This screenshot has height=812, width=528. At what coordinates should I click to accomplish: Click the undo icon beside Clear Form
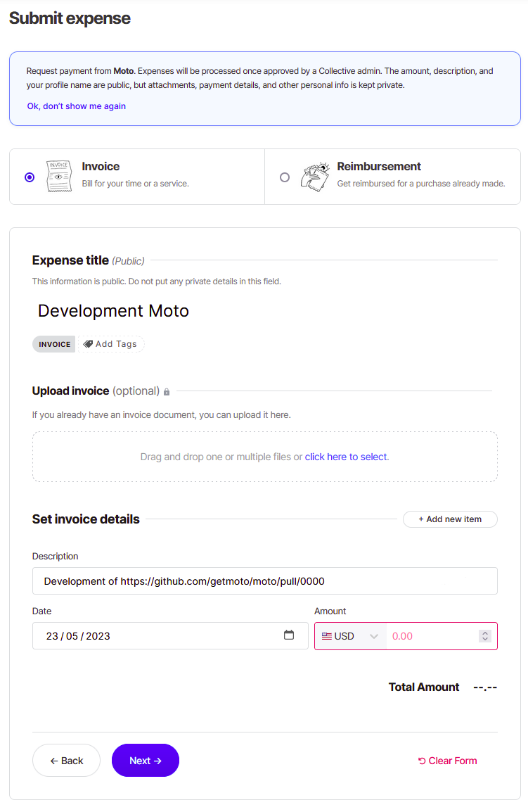tap(423, 760)
